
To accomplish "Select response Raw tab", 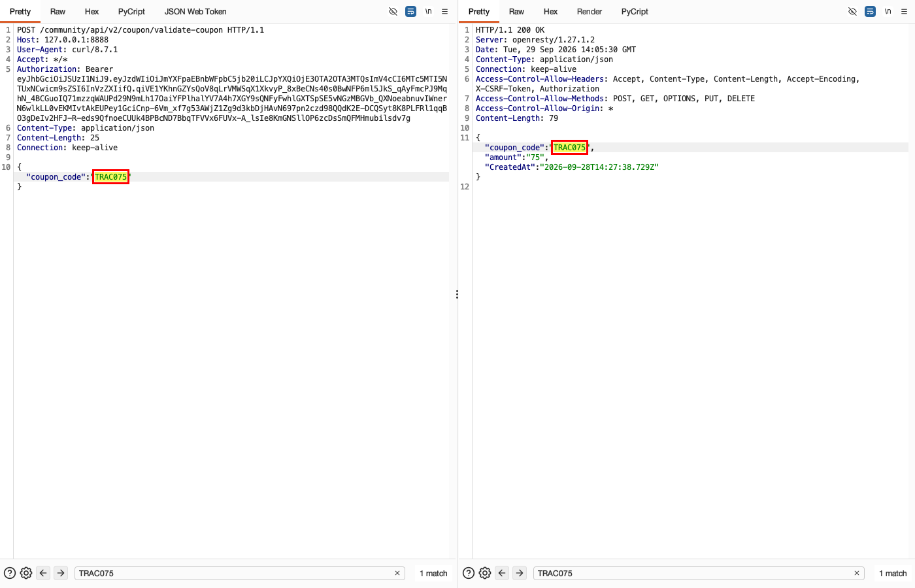I will 516,12.
